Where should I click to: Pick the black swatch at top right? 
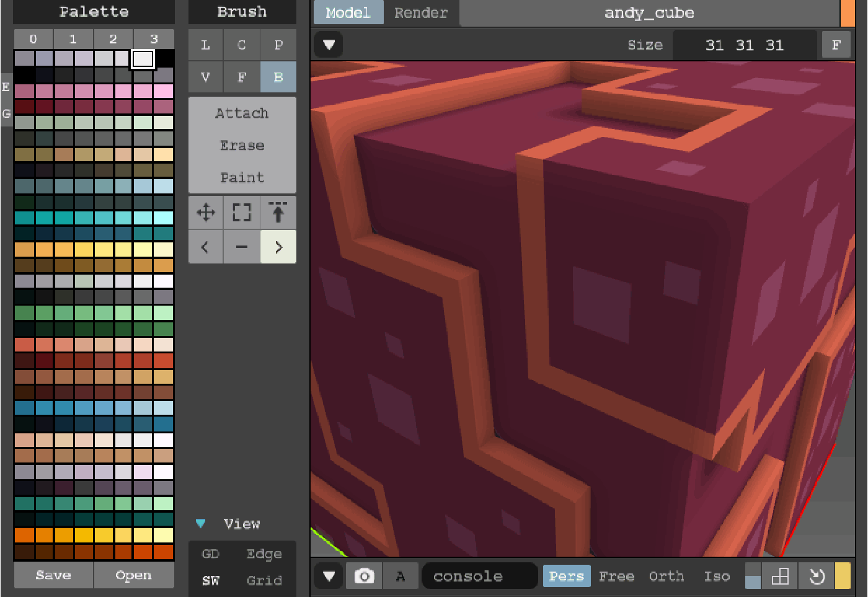[164, 59]
